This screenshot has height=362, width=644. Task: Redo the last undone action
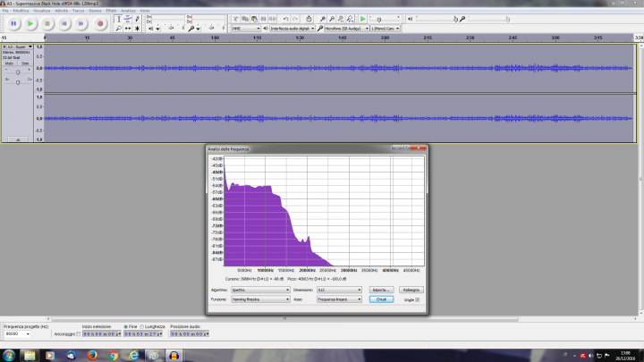(x=294, y=19)
